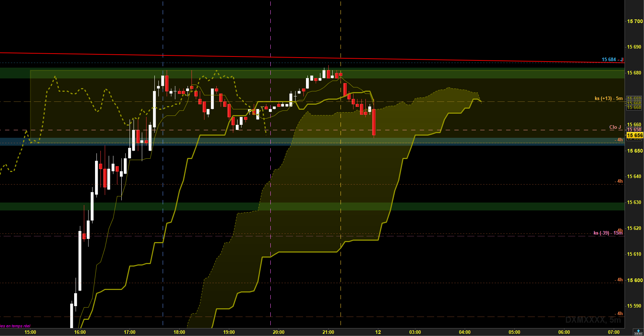Image resolution: width=644 pixels, height=336 pixels.
Task: Click the Clo J level label
Action: click(x=615, y=127)
